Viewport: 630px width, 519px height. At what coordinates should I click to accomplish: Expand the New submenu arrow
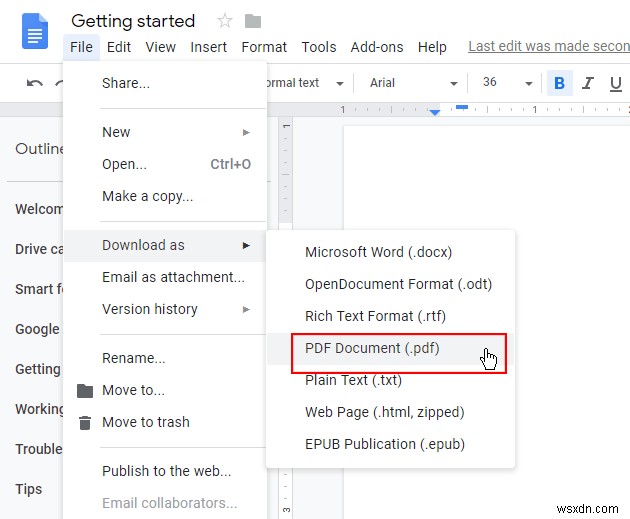(246, 132)
